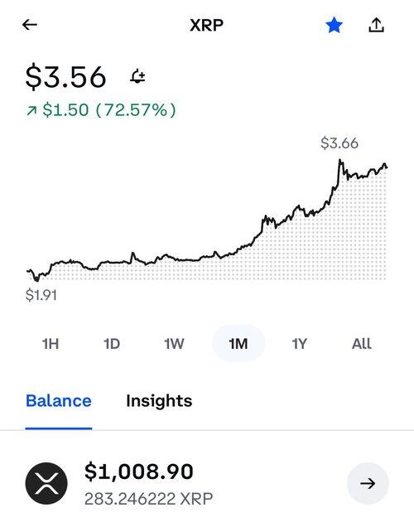
Task: Tap the $3.56 current price
Action: tap(66, 77)
